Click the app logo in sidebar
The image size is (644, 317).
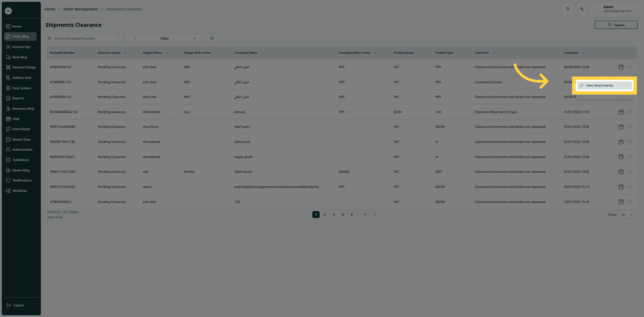coord(8,11)
